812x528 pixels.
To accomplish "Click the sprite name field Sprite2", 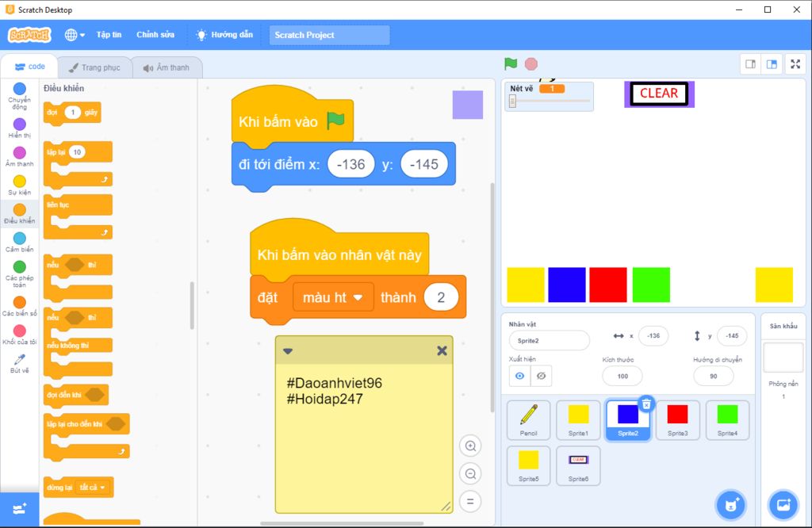I will tap(549, 341).
